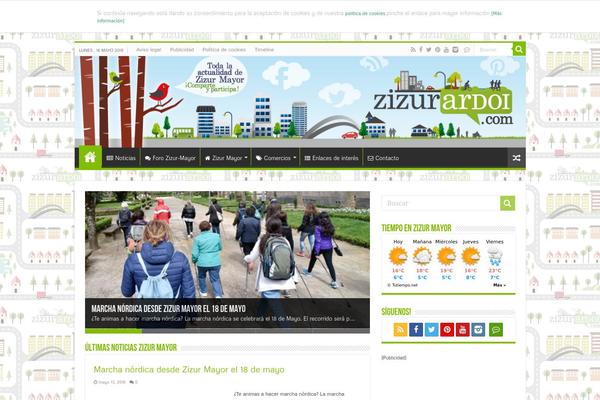Open the nordic walking slider image
This screenshot has width=600, height=400.
click(227, 245)
